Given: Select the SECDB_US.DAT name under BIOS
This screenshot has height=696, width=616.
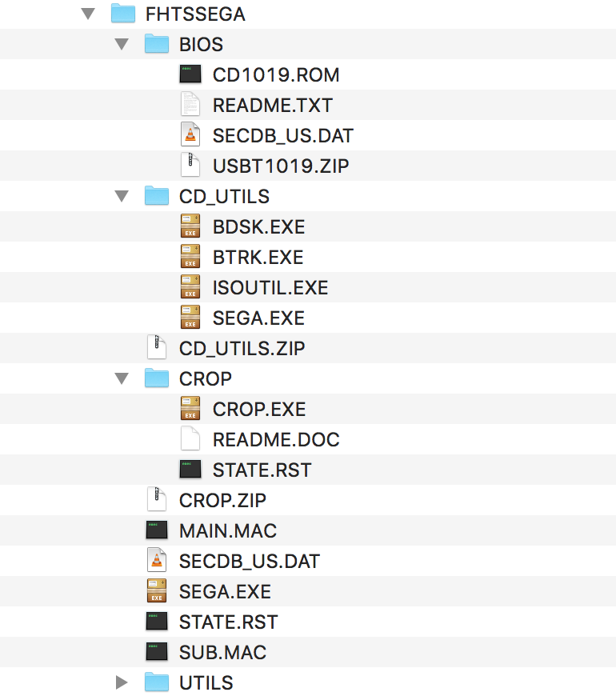Looking at the screenshot, I should (x=283, y=136).
